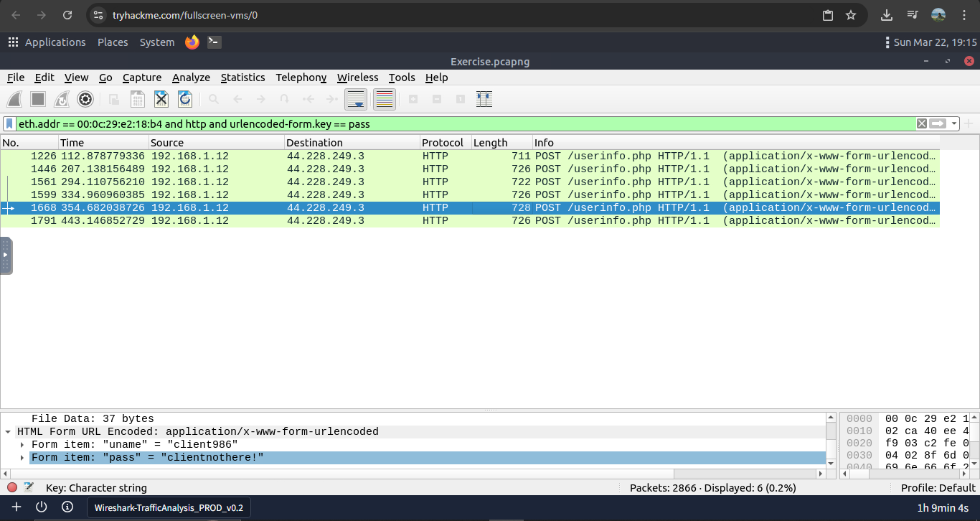980x521 pixels.
Task: Open the Capture menu
Action: tap(142, 78)
